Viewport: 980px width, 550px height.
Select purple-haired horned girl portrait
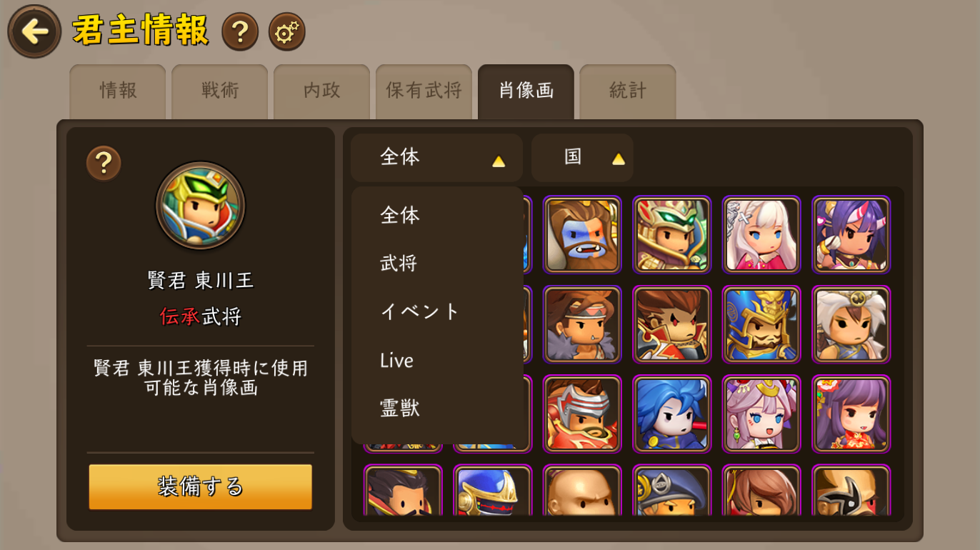[851, 234]
